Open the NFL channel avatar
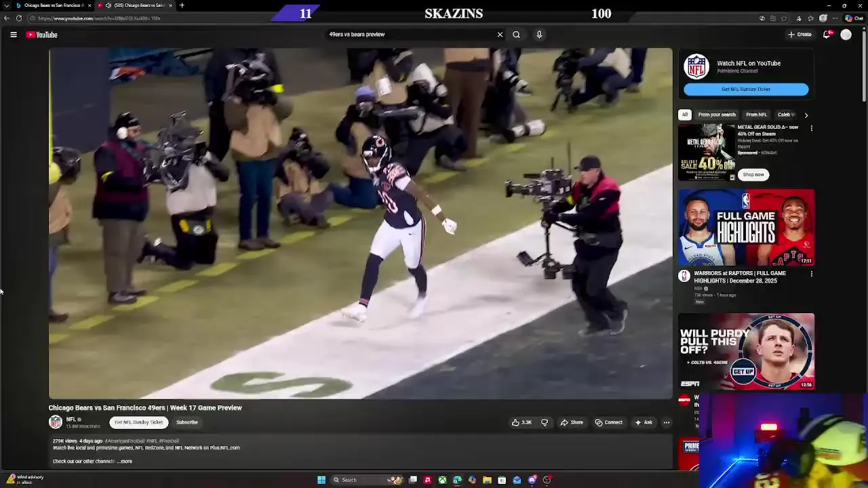Image resolution: width=868 pixels, height=488 pixels. tap(56, 422)
